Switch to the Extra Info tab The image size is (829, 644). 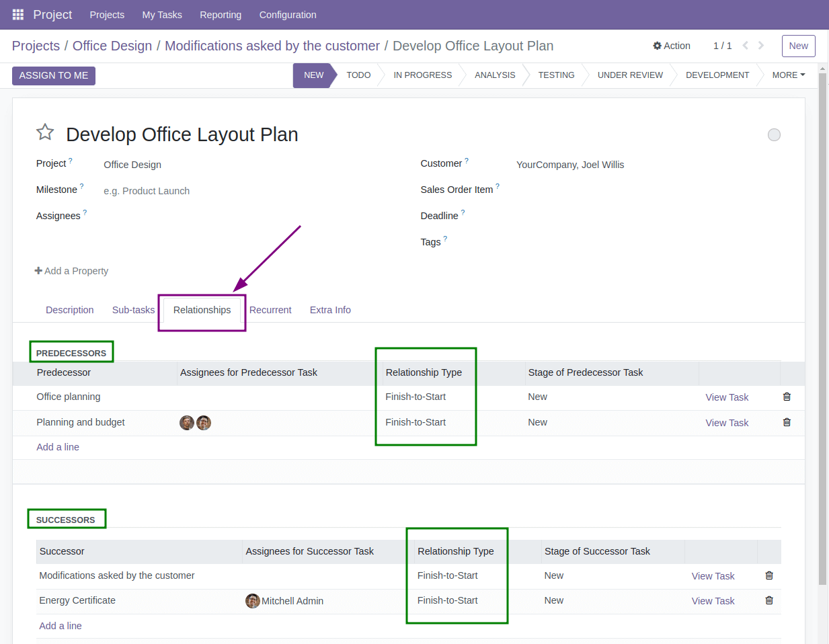coord(330,310)
